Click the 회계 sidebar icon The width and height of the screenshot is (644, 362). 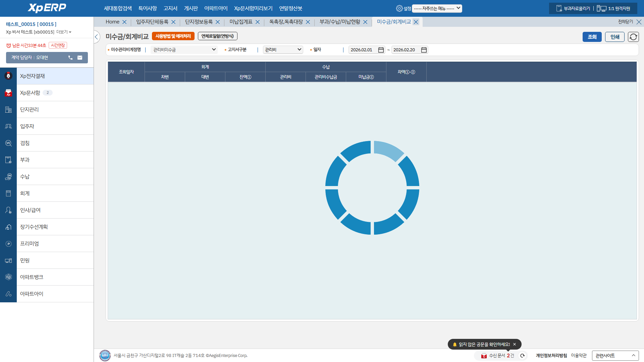(x=8, y=193)
